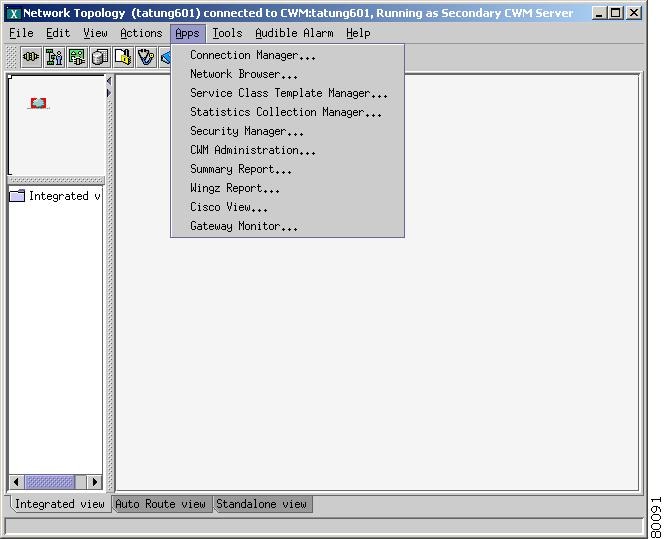665x539 pixels.
Task: Click the document with padlock icon
Action: (x=123, y=57)
